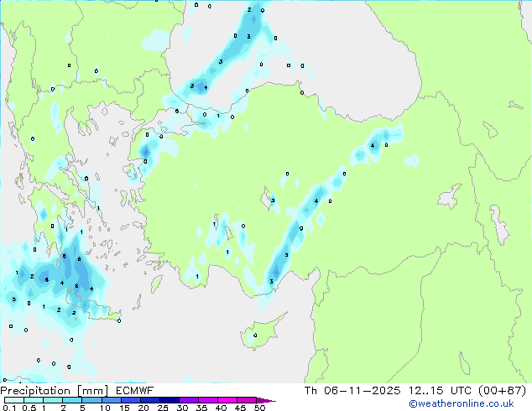
Task: Select the 5 to 10 mm legend swatch
Action: tap(91, 400)
